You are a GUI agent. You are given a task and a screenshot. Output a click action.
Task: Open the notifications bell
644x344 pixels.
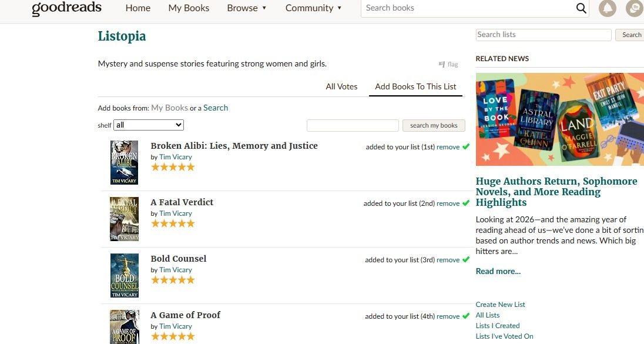click(x=608, y=8)
